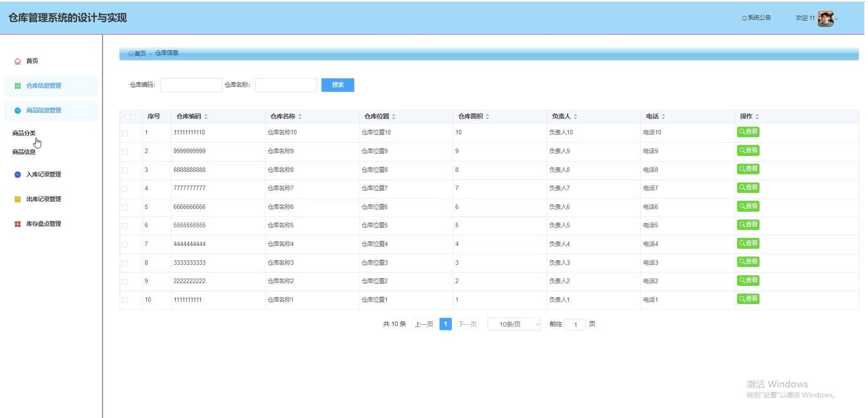Viewport: 868px width, 418px height.
Task: Click the blue 搜索 button
Action: [337, 85]
